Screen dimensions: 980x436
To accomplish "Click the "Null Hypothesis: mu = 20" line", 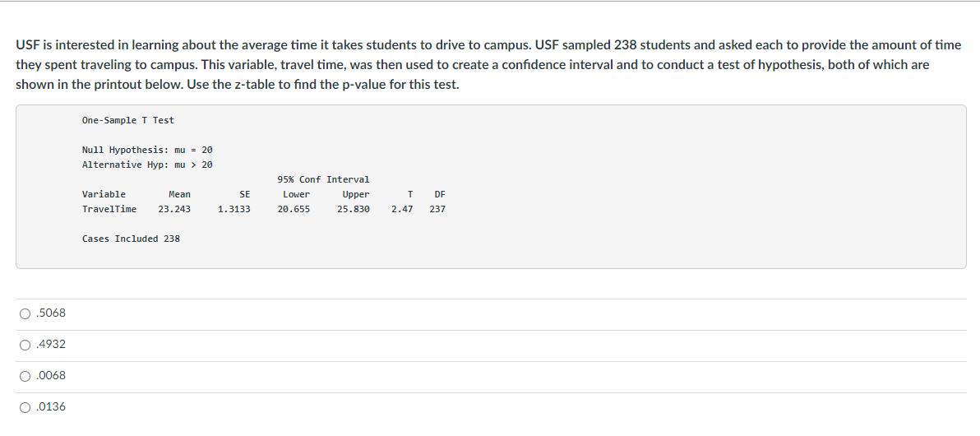I will pos(147,150).
